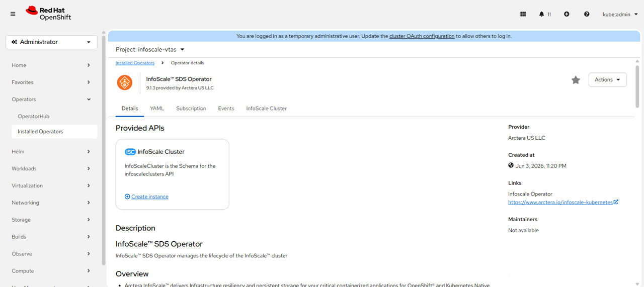Click the 'Not available' maintainers text
Screen dimensions: 644x287
coord(523,230)
